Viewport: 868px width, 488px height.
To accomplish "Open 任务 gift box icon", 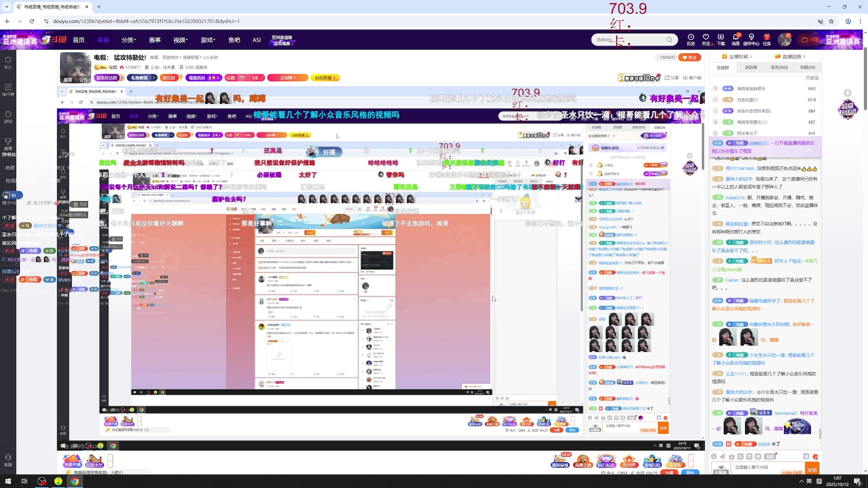I will click(x=767, y=38).
